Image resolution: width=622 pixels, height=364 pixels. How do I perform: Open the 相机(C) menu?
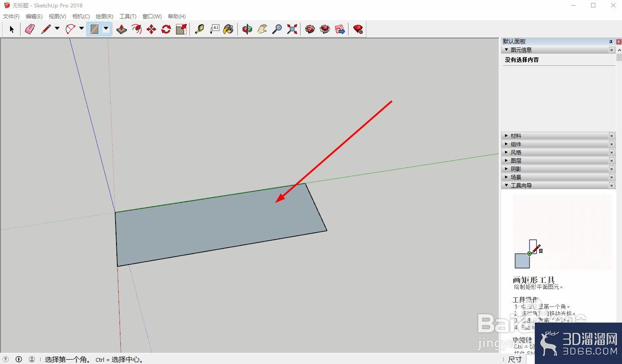pyautogui.click(x=81, y=16)
